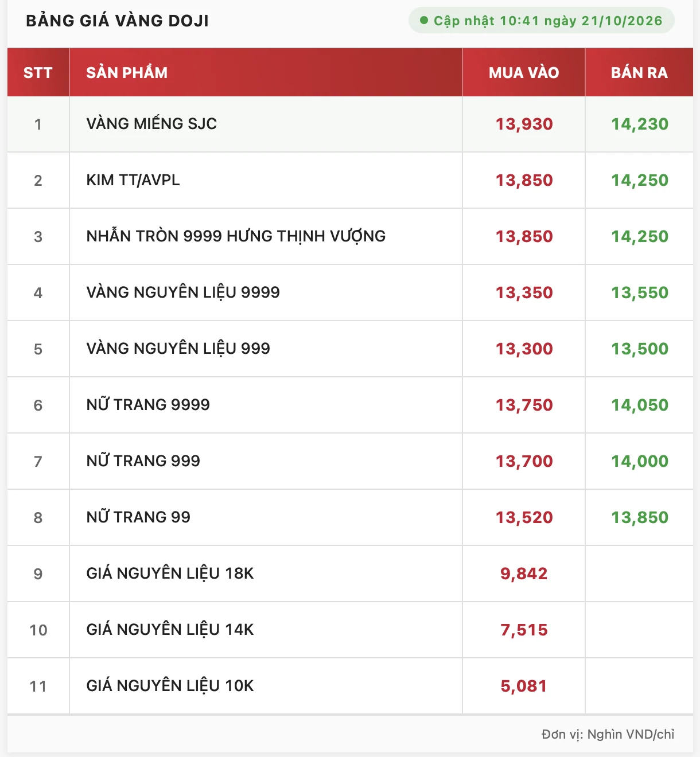Click the buy price 13,350 for VÀNG NGUYÊN LIỆU 9999
The width and height of the screenshot is (700, 757).
tap(524, 293)
